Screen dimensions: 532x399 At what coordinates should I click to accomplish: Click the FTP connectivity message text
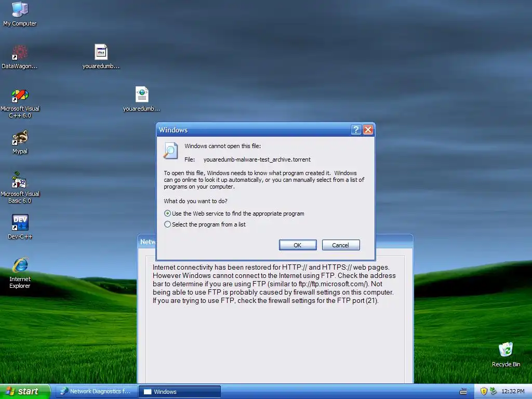[274, 284]
